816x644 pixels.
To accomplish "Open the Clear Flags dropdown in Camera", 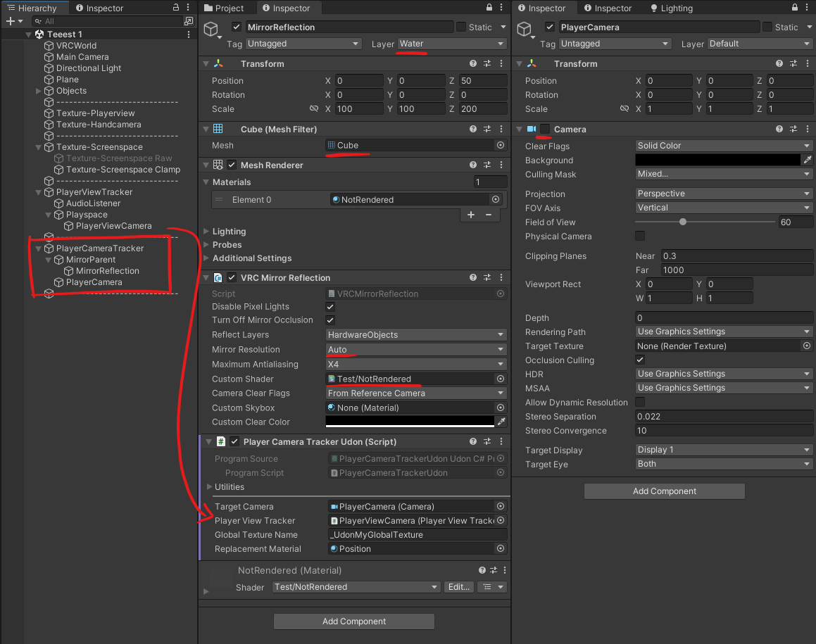I will (x=723, y=146).
